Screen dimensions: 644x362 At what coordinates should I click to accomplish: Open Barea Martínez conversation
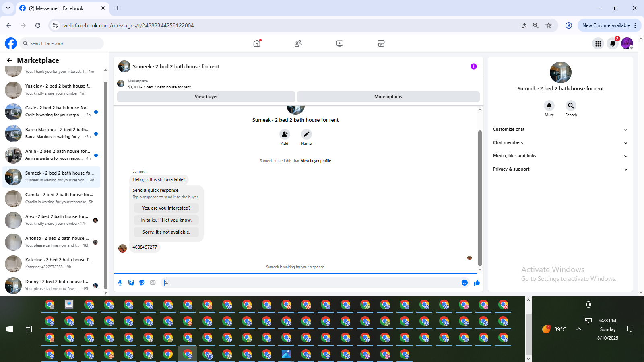pyautogui.click(x=52, y=134)
